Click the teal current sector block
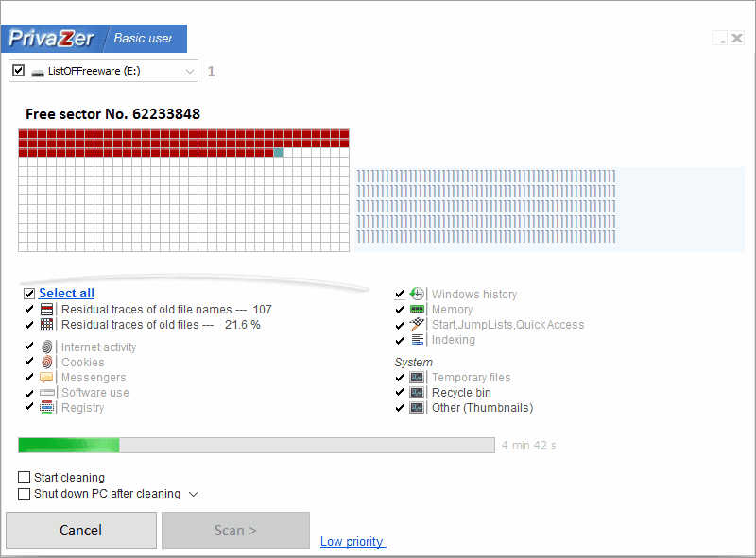This screenshot has width=756, height=558. tap(278, 153)
